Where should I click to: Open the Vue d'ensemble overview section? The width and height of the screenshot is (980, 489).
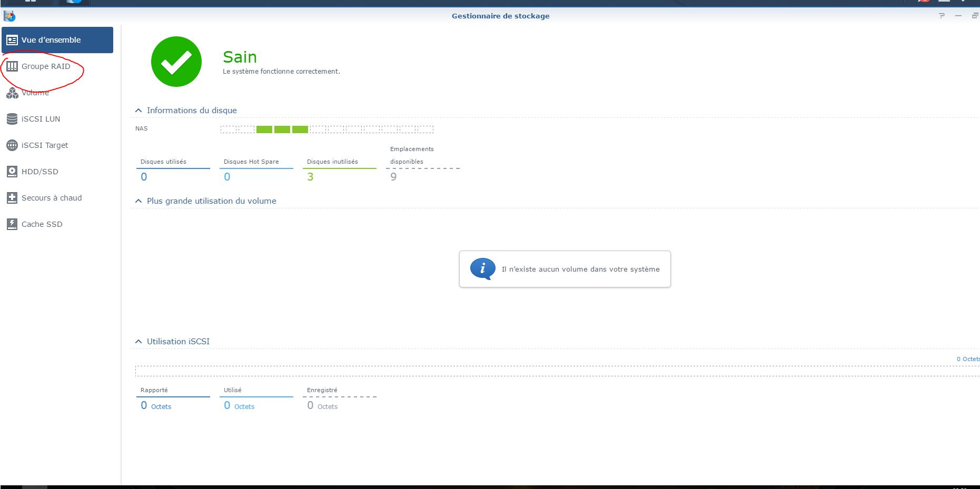click(x=57, y=40)
